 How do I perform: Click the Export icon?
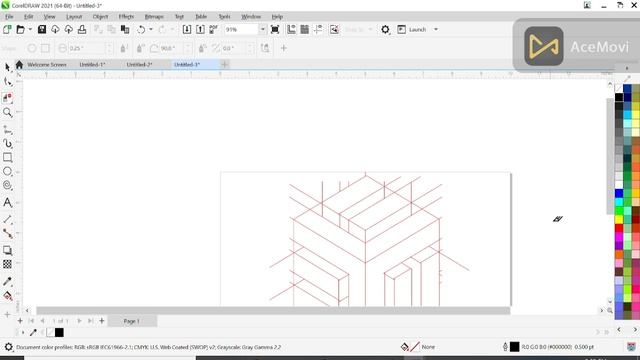200,29
